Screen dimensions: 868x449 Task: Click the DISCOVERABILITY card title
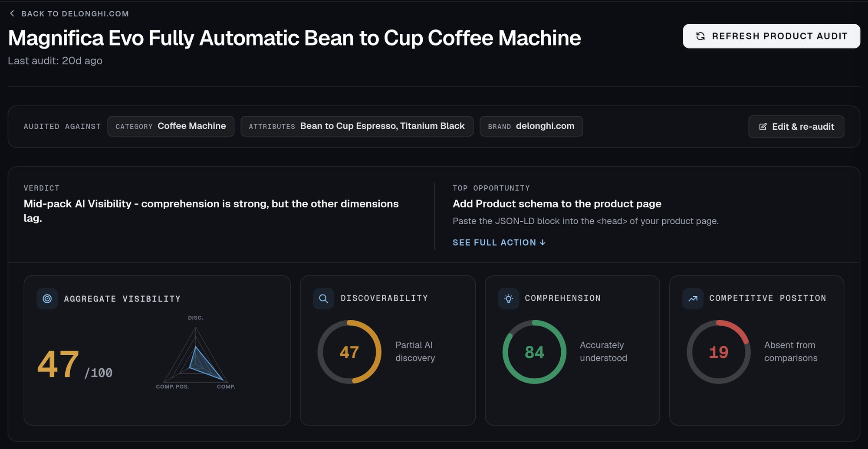point(384,298)
